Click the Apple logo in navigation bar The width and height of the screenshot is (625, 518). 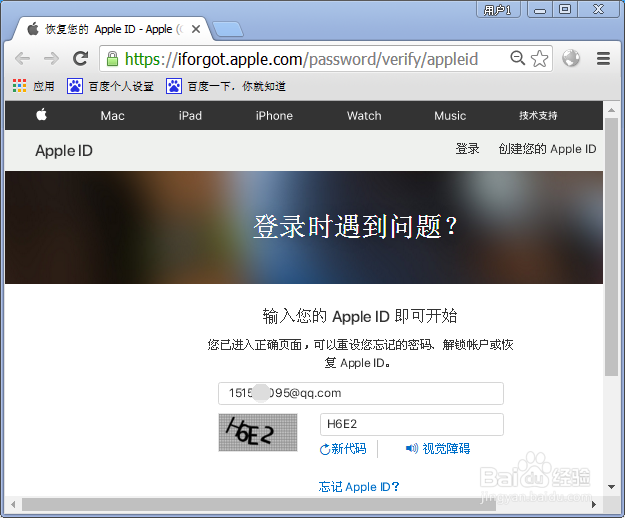(41, 115)
